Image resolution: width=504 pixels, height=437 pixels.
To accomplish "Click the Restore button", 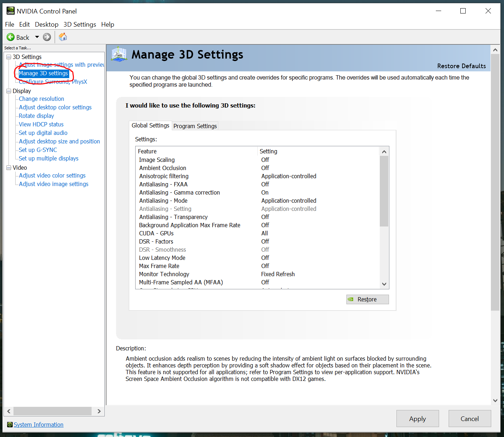I will coord(368,299).
